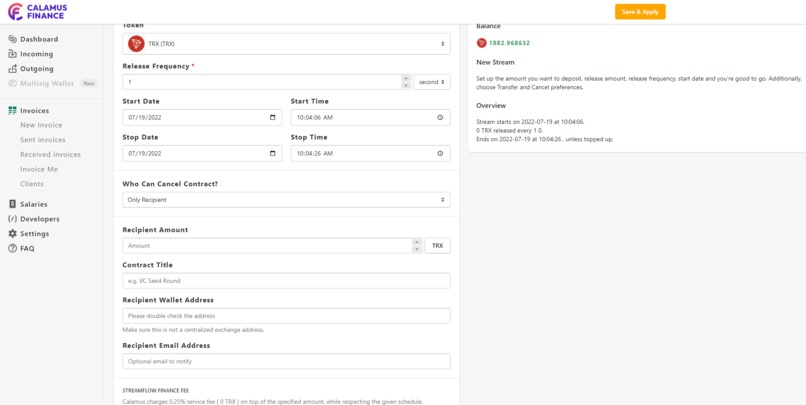
Task: Select Clients submenu item
Action: click(x=32, y=184)
